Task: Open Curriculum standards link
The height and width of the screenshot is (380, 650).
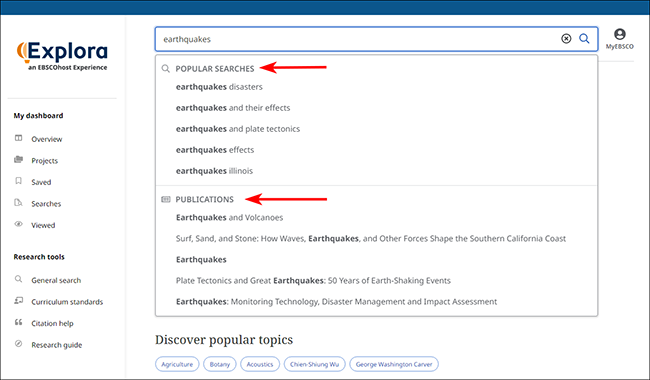Action: click(x=67, y=302)
